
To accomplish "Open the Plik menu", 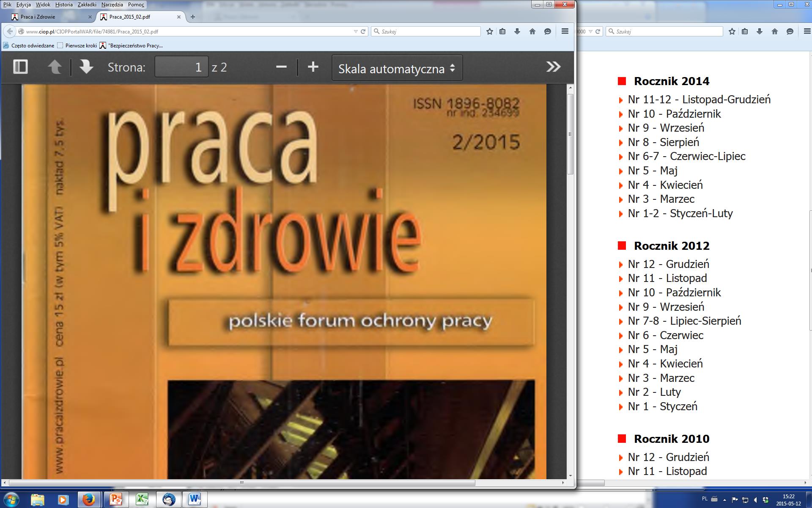I will click(x=7, y=5).
